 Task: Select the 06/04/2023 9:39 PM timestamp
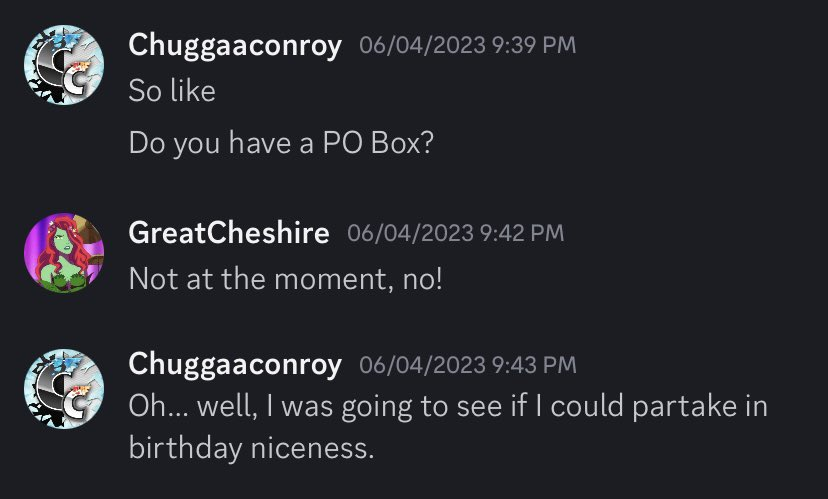pyautogui.click(x=467, y=45)
